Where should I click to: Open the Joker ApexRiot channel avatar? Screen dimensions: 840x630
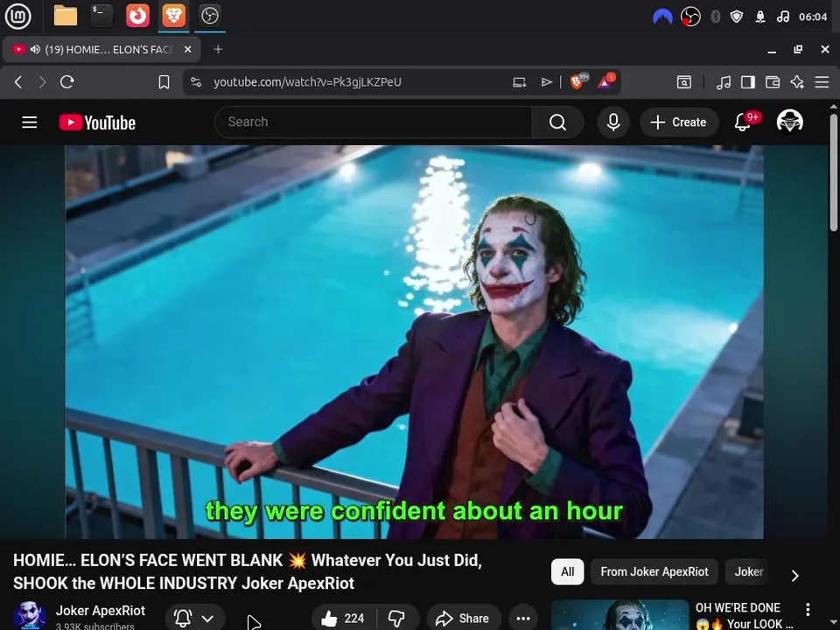pos(29,615)
